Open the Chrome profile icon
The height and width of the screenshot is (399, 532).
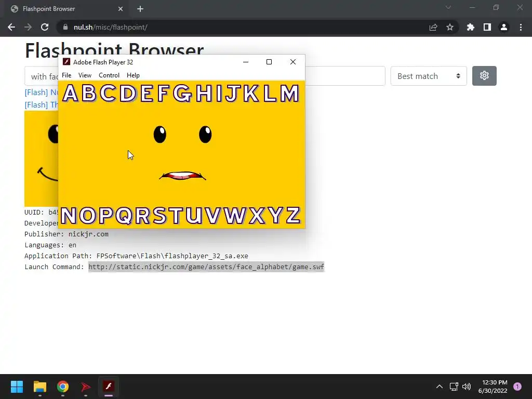tap(504, 27)
